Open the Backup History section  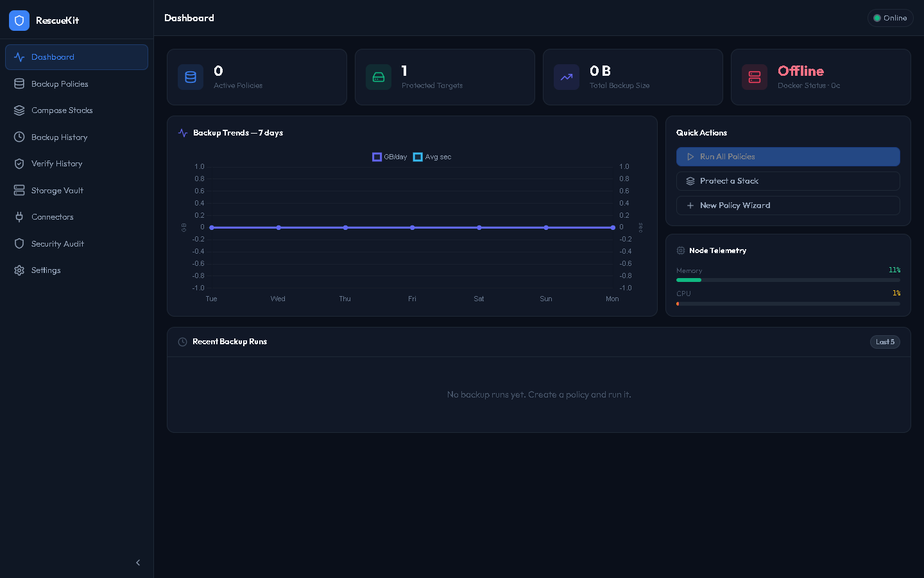click(x=76, y=137)
